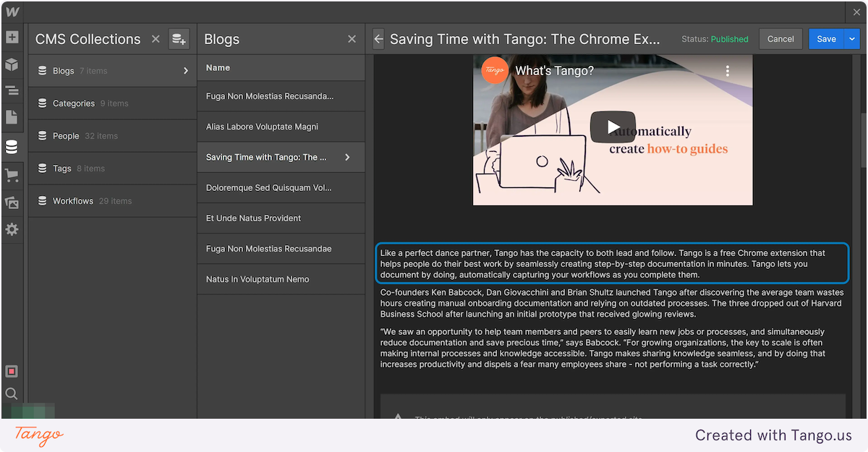The image size is (868, 452).
Task: Click the Tango channel logo on video
Action: click(495, 70)
